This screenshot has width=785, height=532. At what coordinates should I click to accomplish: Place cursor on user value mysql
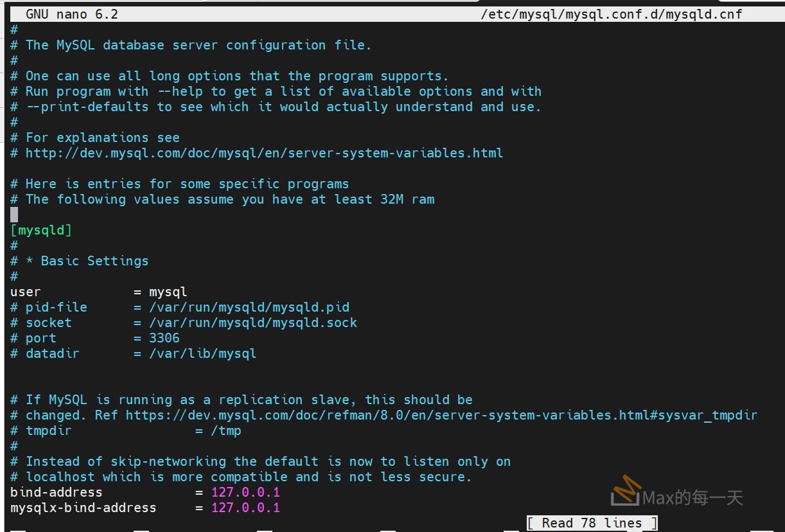168,292
